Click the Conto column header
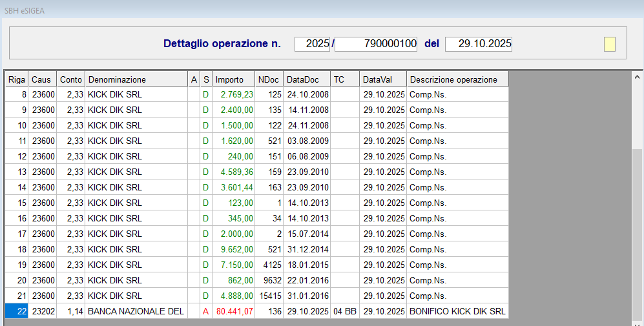 (70, 79)
